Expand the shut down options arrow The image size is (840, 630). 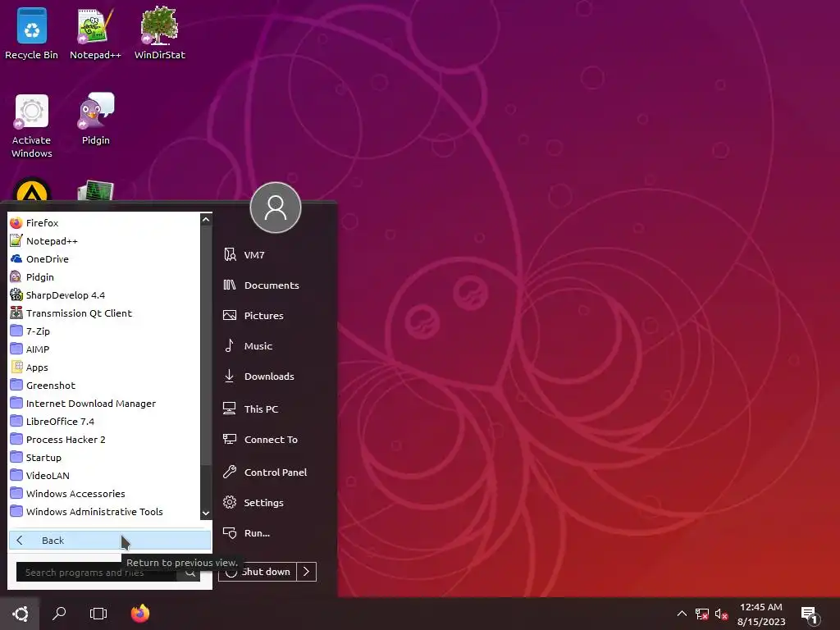point(307,572)
